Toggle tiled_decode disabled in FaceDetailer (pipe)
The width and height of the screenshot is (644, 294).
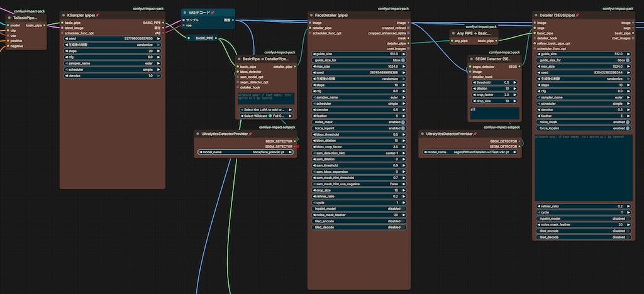(x=359, y=227)
